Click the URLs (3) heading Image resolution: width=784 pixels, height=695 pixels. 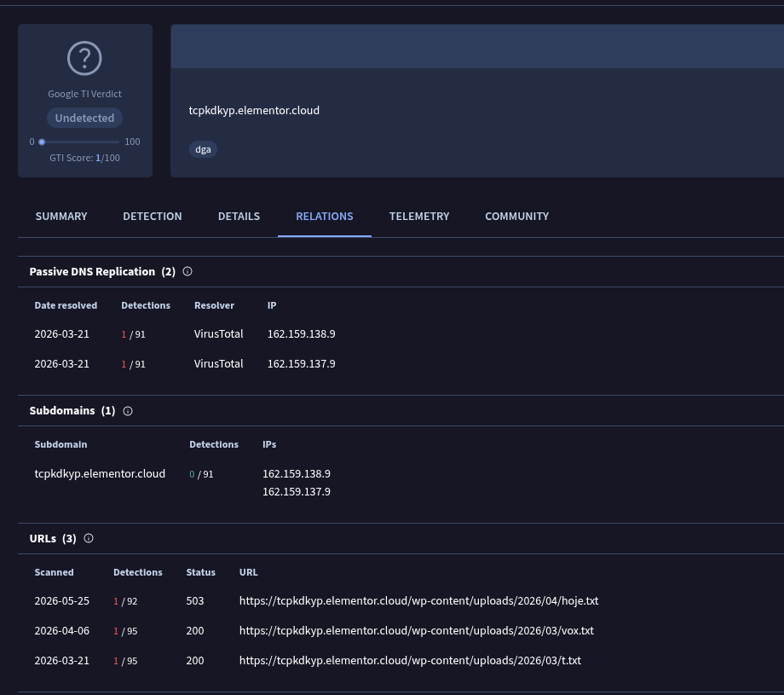pos(53,538)
